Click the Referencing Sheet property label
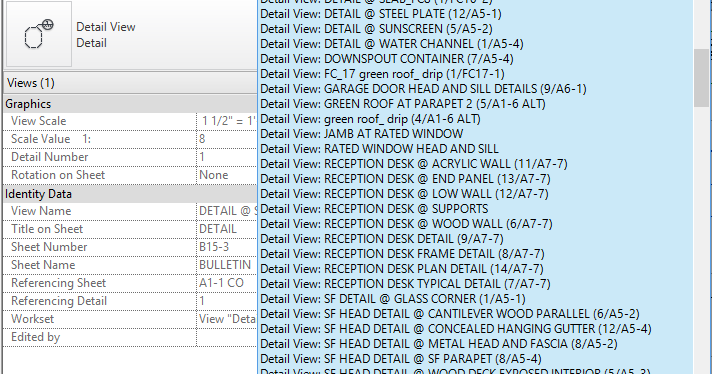 [x=58, y=283]
